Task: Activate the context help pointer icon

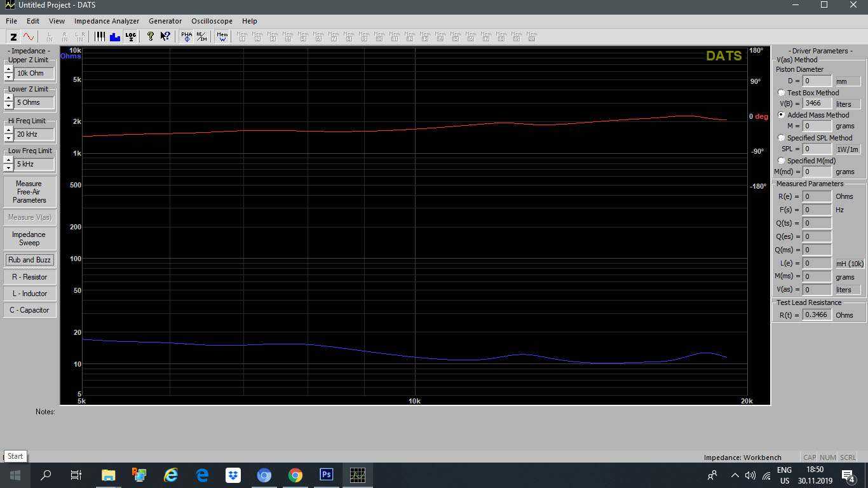Action: (x=165, y=37)
